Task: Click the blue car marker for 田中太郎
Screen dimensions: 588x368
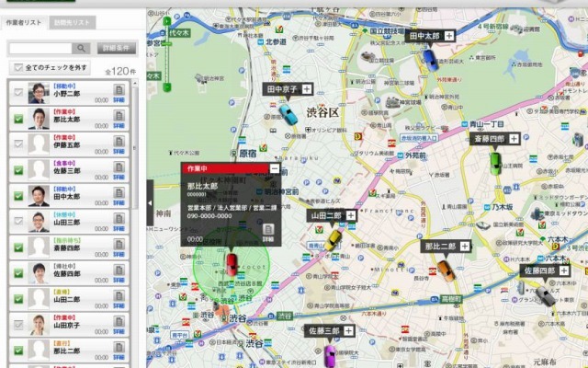Action: (431, 60)
